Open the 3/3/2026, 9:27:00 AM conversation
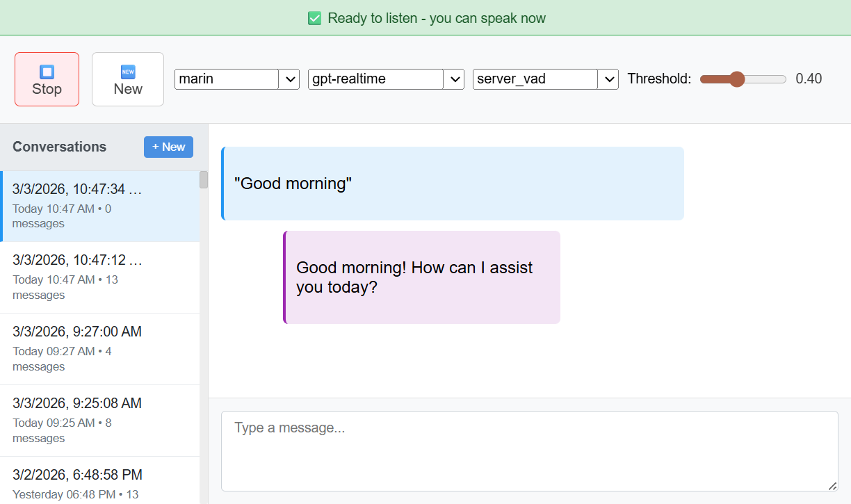851x504 pixels. click(99, 349)
